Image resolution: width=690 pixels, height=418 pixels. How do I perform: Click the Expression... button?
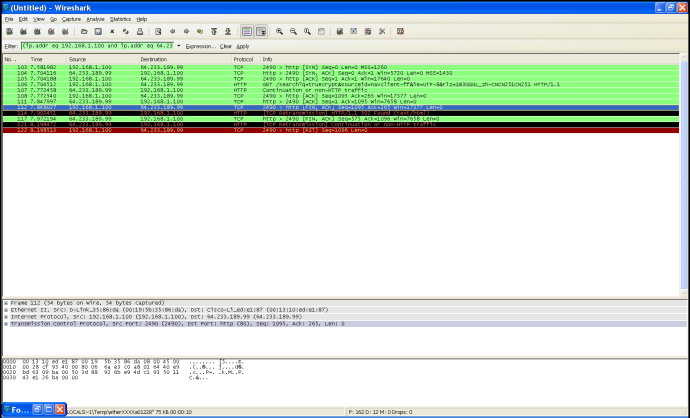point(201,46)
